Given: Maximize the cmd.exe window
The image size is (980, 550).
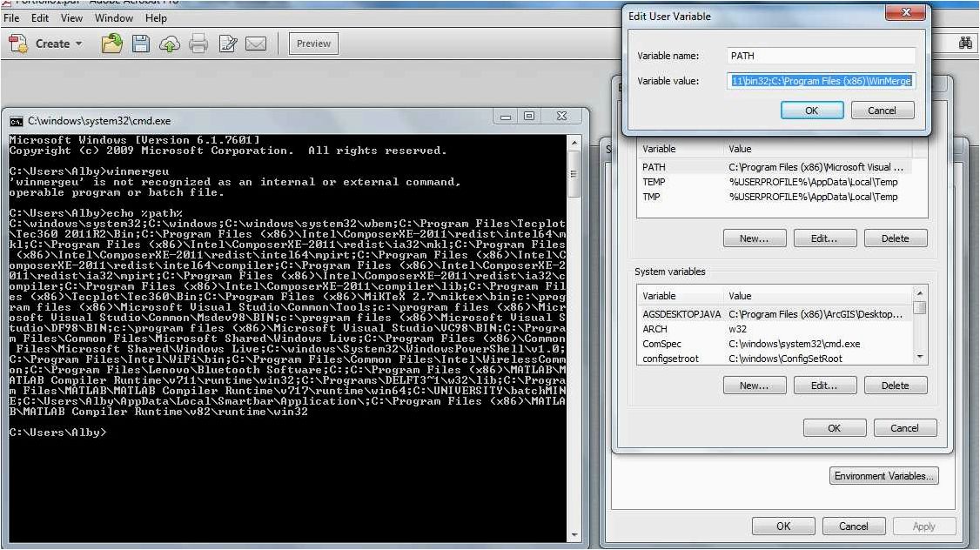Looking at the screenshot, I should coord(529,117).
